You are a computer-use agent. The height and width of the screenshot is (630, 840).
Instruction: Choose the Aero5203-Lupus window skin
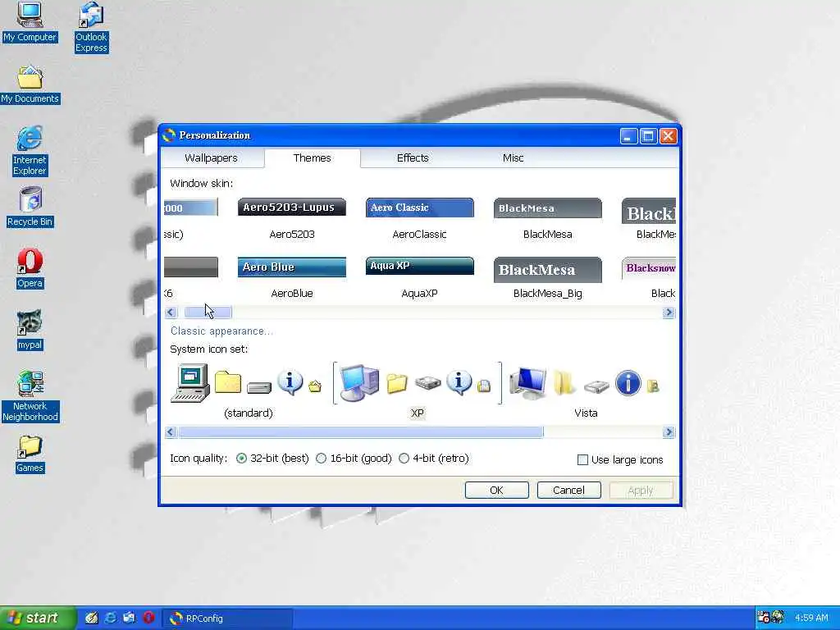(292, 218)
